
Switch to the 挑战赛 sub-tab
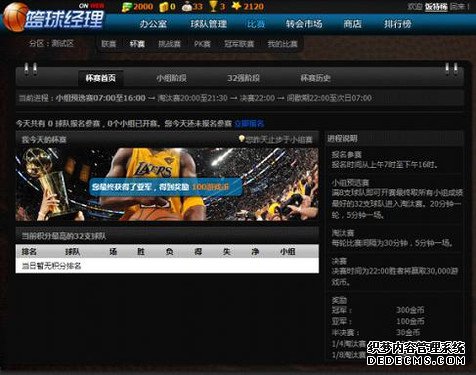click(x=169, y=44)
